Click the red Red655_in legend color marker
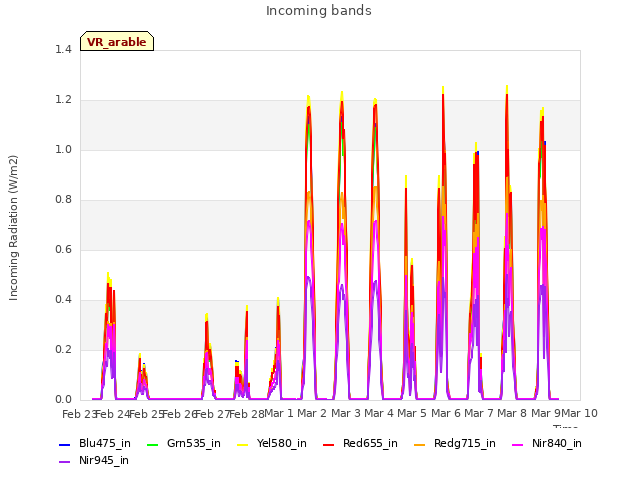 click(329, 444)
